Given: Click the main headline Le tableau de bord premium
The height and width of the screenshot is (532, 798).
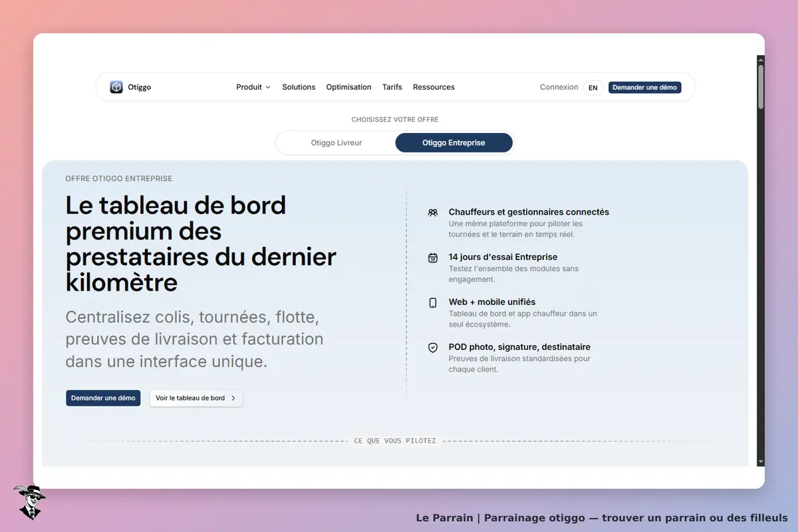Looking at the screenshot, I should [201, 244].
